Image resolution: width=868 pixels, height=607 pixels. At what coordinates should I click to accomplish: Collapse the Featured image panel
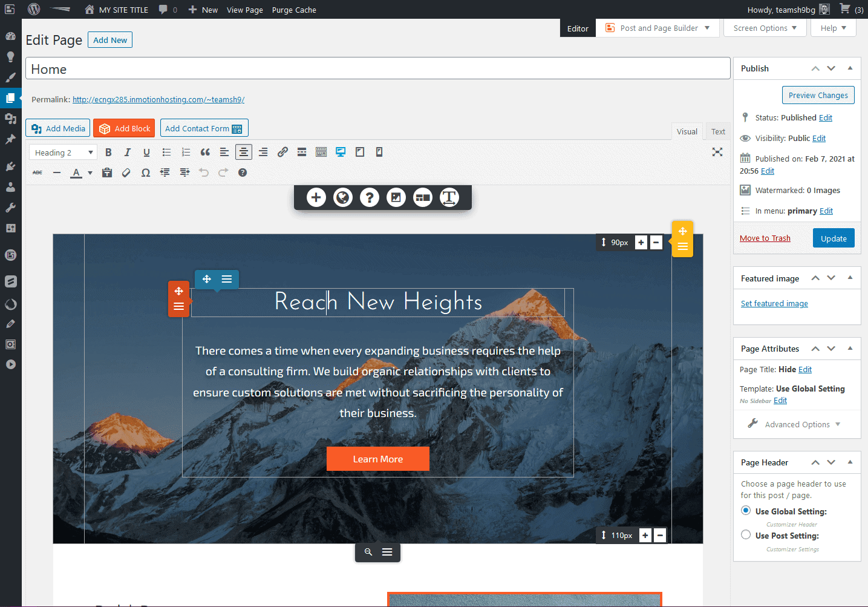point(850,278)
